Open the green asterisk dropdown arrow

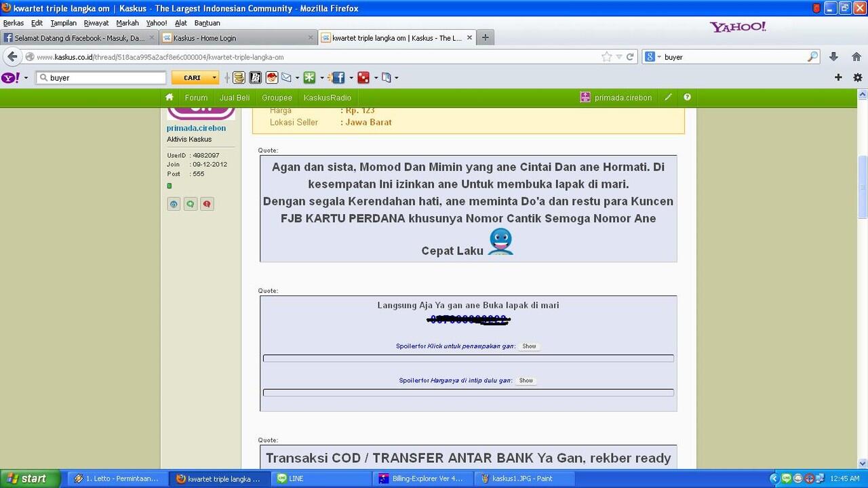tap(321, 78)
